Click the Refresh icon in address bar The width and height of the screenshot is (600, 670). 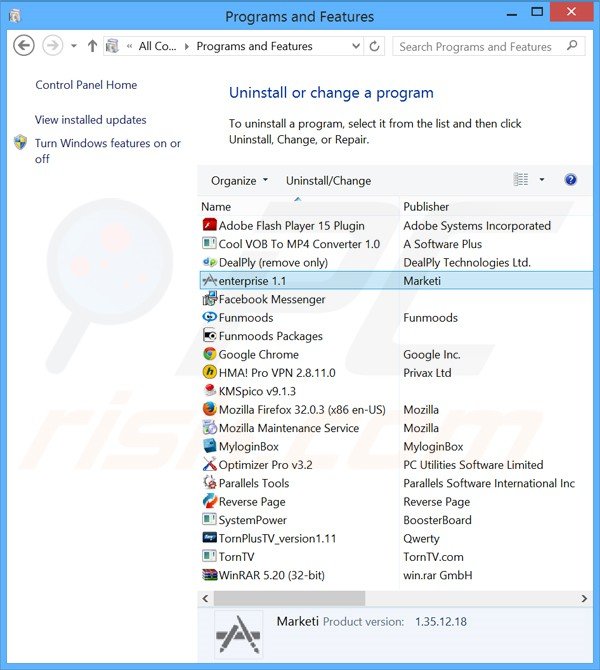(x=374, y=46)
